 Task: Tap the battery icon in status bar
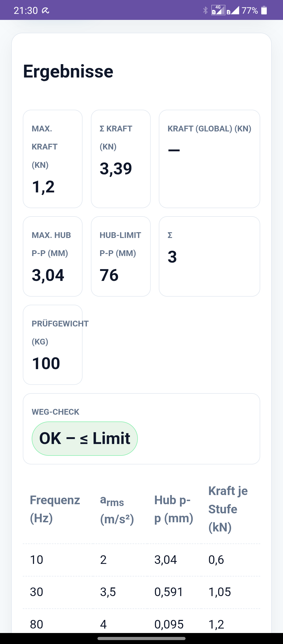point(264,10)
